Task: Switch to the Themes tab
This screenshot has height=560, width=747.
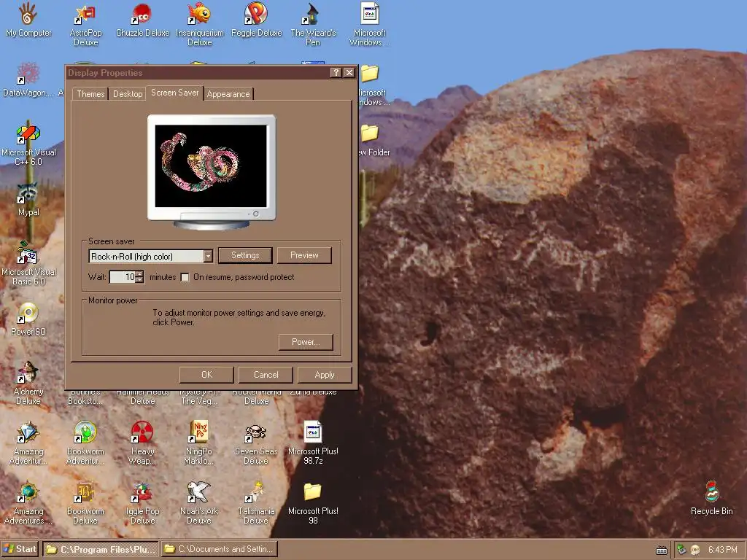Action: tap(90, 94)
